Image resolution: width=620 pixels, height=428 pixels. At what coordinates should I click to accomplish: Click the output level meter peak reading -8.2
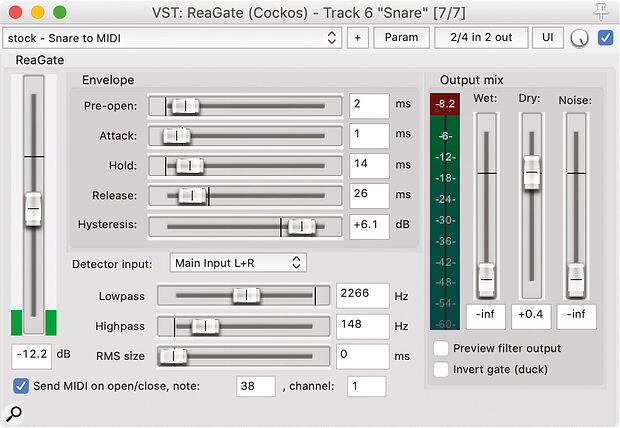[x=445, y=104]
